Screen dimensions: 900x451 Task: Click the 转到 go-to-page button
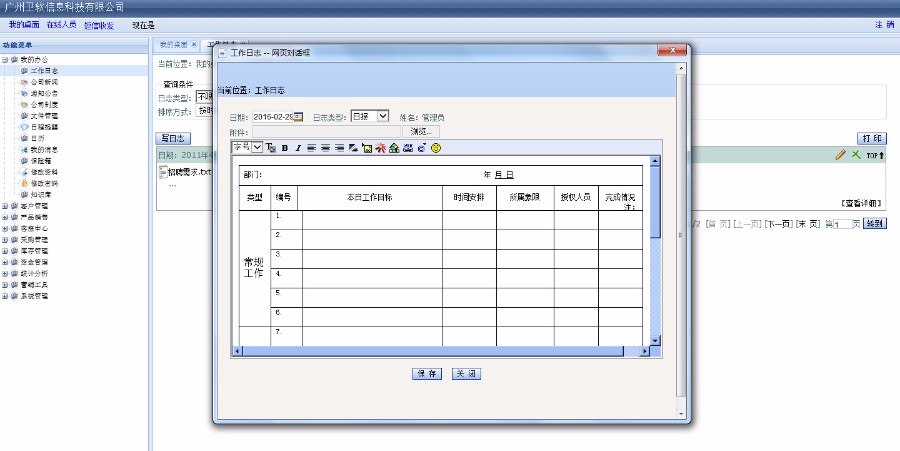pyautogui.click(x=875, y=224)
